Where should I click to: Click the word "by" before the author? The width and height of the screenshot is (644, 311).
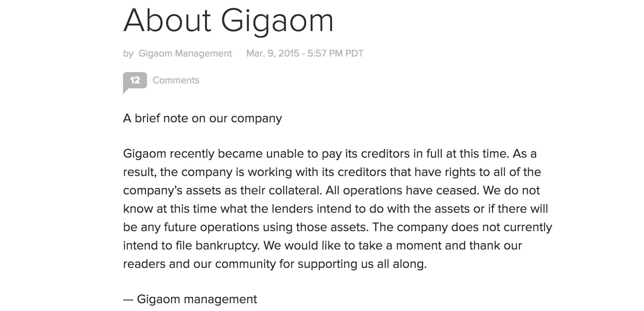(x=128, y=54)
